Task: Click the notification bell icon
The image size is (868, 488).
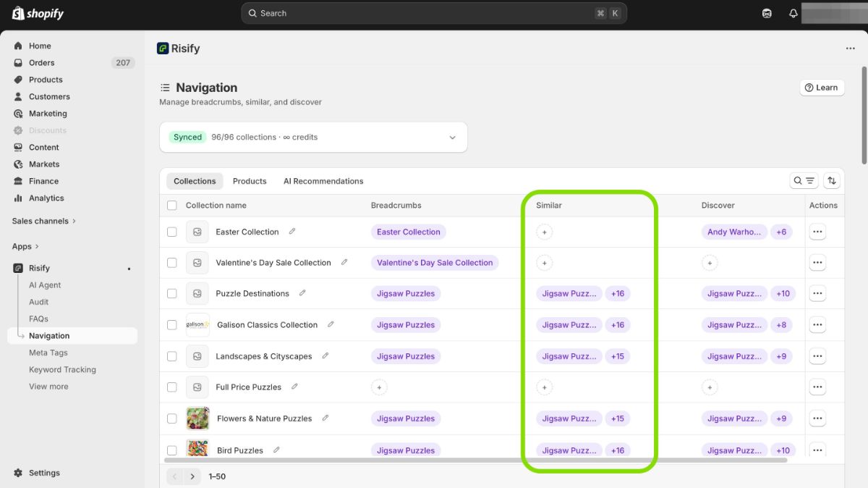Action: [793, 14]
